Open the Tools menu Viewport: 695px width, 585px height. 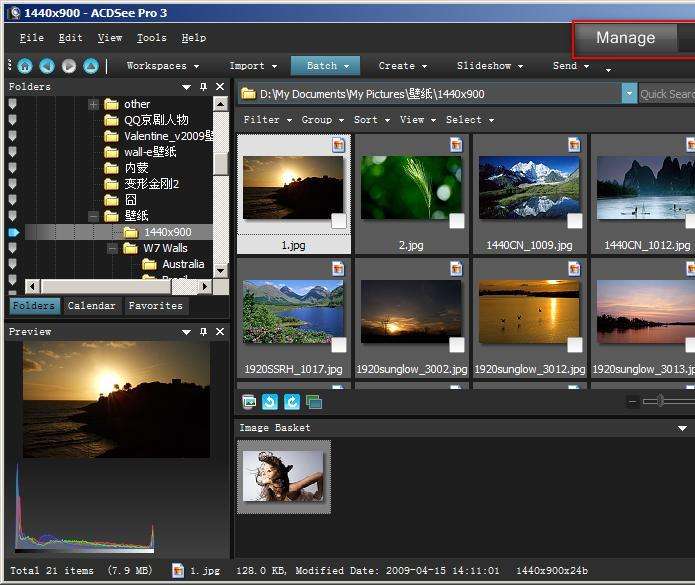coord(152,38)
